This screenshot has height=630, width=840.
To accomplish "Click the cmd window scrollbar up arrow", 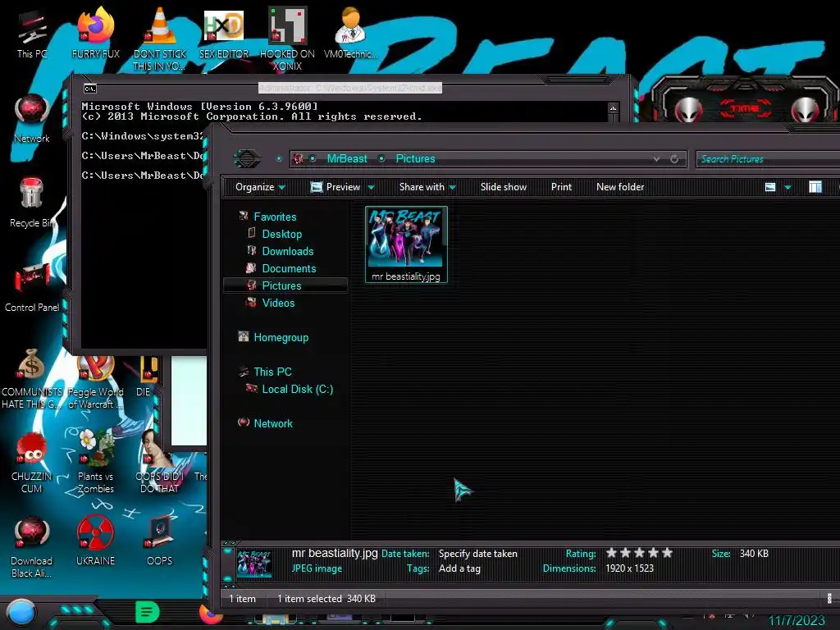I will [613, 108].
